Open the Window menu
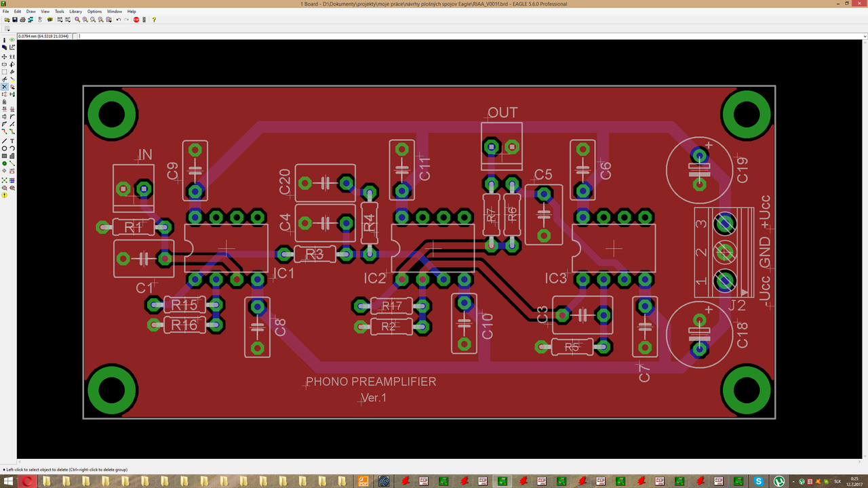 [115, 12]
